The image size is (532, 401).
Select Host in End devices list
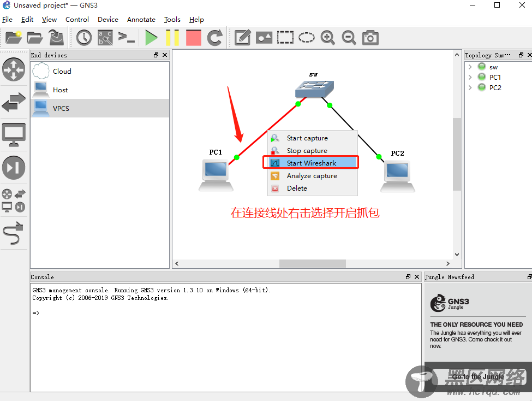coord(100,90)
